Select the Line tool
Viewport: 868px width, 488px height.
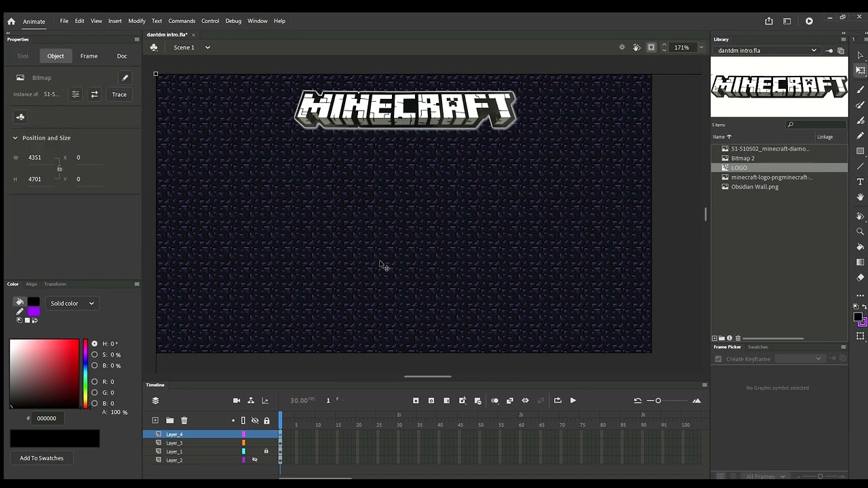861,166
